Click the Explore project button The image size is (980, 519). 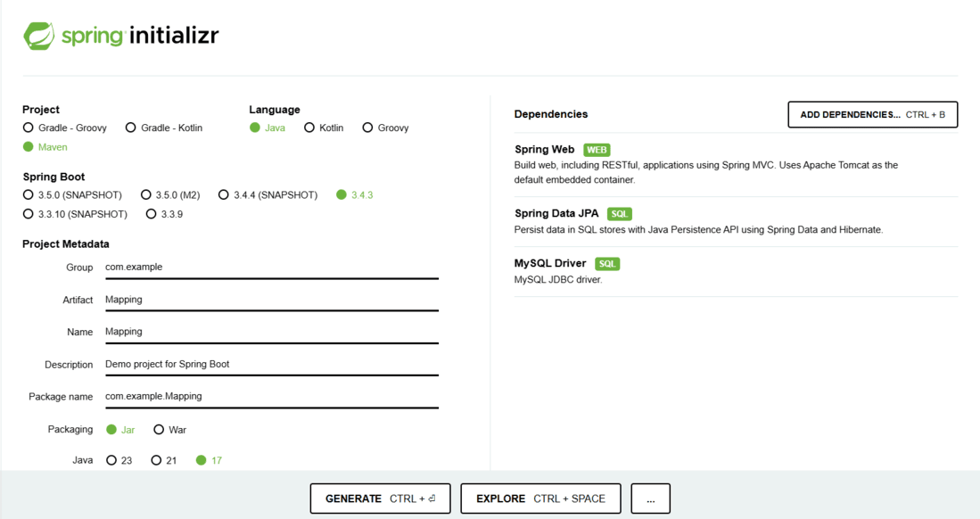[x=540, y=498]
